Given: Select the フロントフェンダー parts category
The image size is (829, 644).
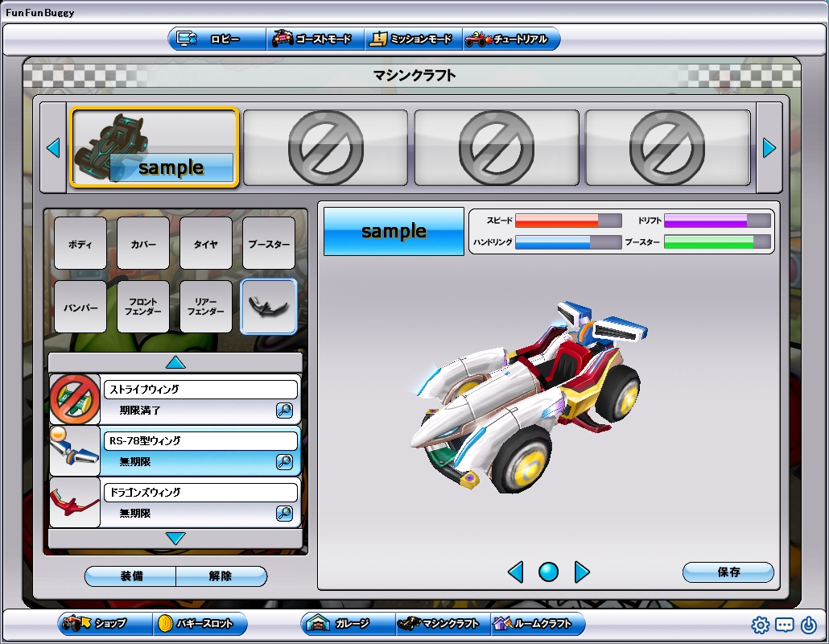Looking at the screenshot, I should (143, 307).
